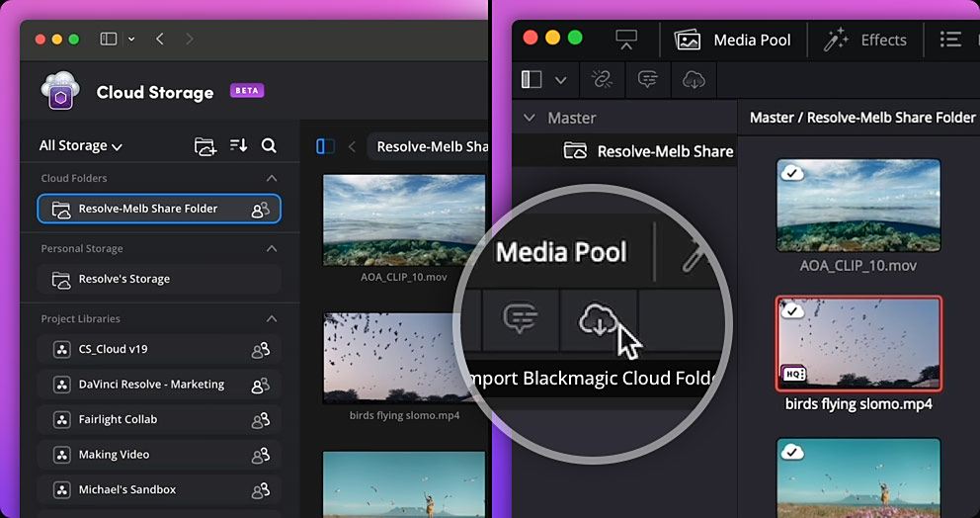Screen dimensions: 980x518
Task: Select the Master bin label
Action: (x=572, y=118)
